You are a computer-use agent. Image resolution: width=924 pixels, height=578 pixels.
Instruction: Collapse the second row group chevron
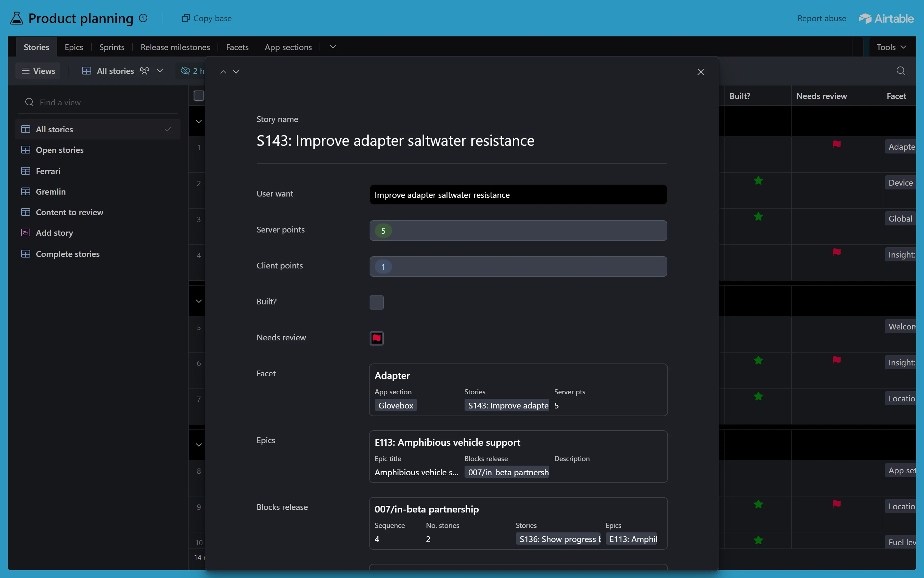(x=199, y=301)
